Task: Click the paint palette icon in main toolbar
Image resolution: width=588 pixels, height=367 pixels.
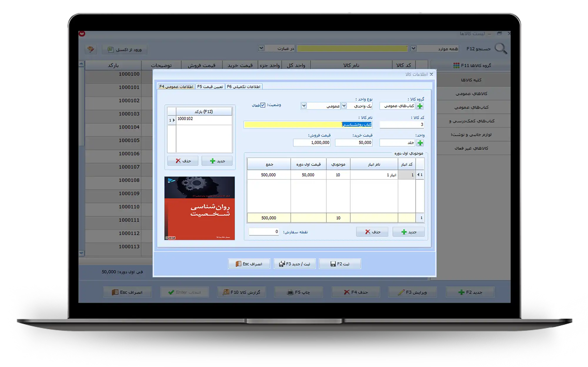Action: tap(91, 49)
